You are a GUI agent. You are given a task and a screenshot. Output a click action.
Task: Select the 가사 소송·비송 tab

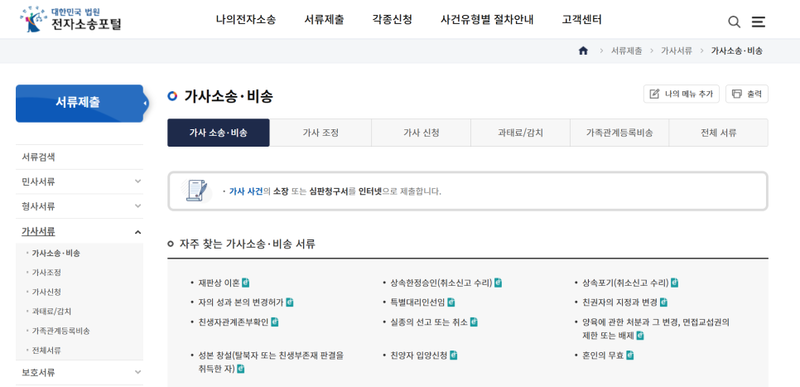click(x=218, y=133)
